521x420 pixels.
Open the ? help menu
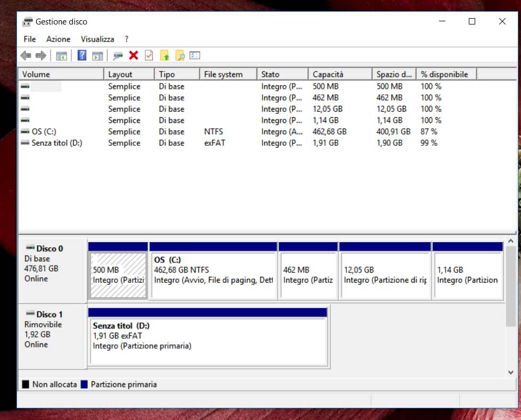pos(127,39)
